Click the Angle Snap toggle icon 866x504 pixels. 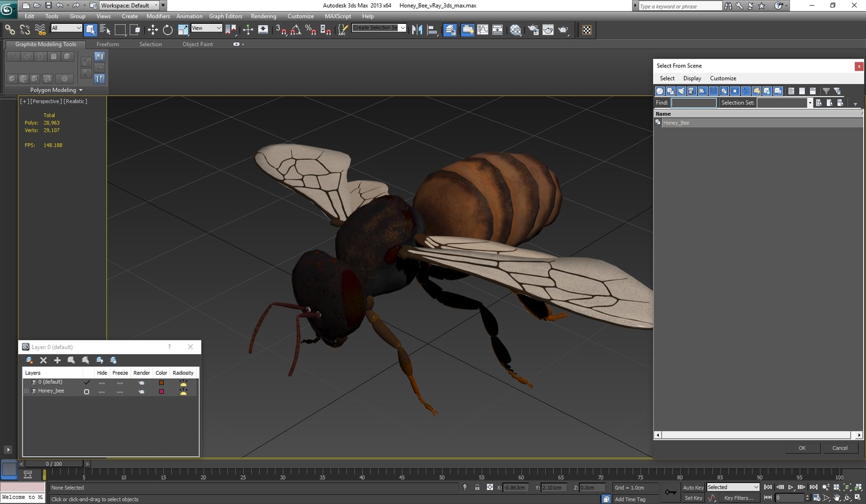pos(294,29)
